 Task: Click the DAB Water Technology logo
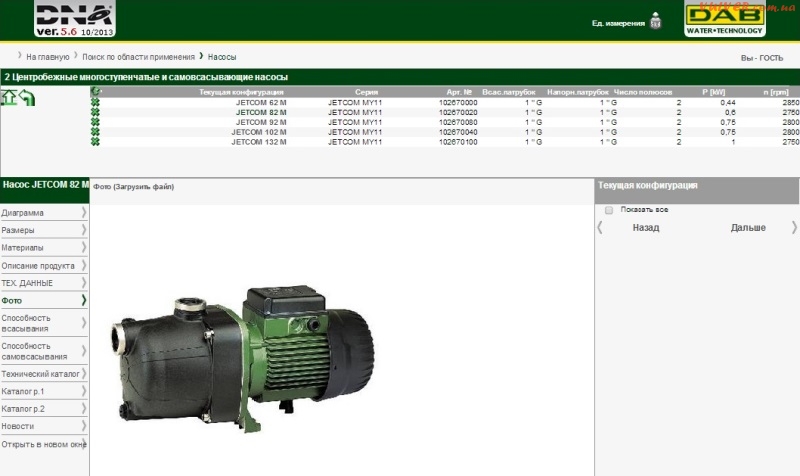[724, 19]
